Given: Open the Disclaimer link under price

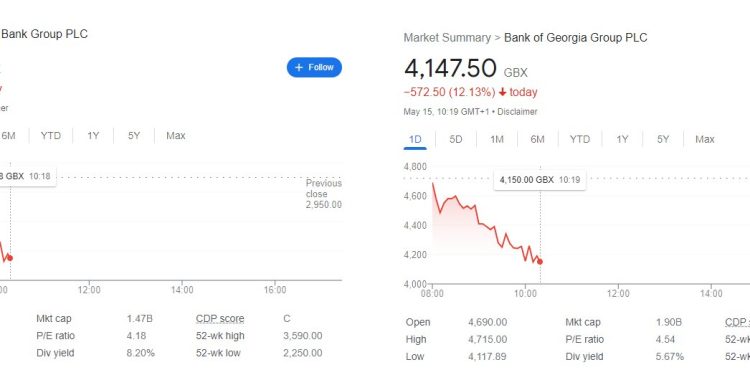Looking at the screenshot, I should coord(517,112).
